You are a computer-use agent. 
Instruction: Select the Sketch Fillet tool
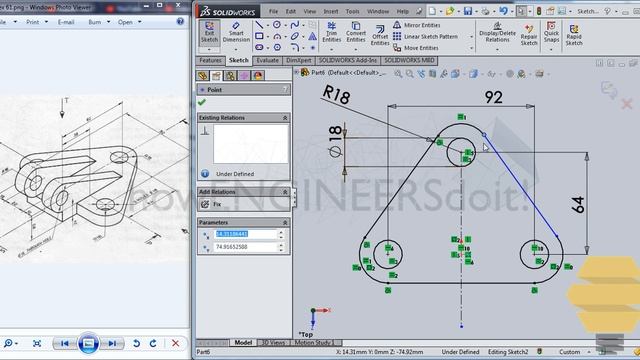pyautogui.click(x=295, y=47)
